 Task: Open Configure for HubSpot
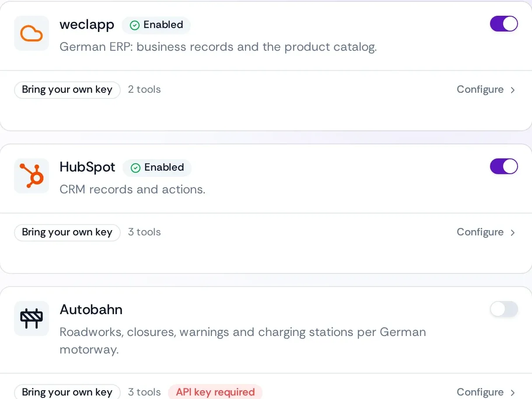coord(486,232)
